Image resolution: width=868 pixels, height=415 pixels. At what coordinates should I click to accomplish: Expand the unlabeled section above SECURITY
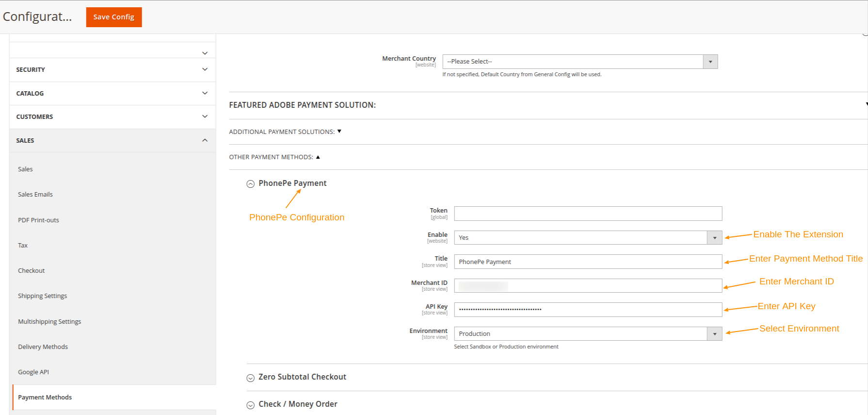pyautogui.click(x=113, y=50)
